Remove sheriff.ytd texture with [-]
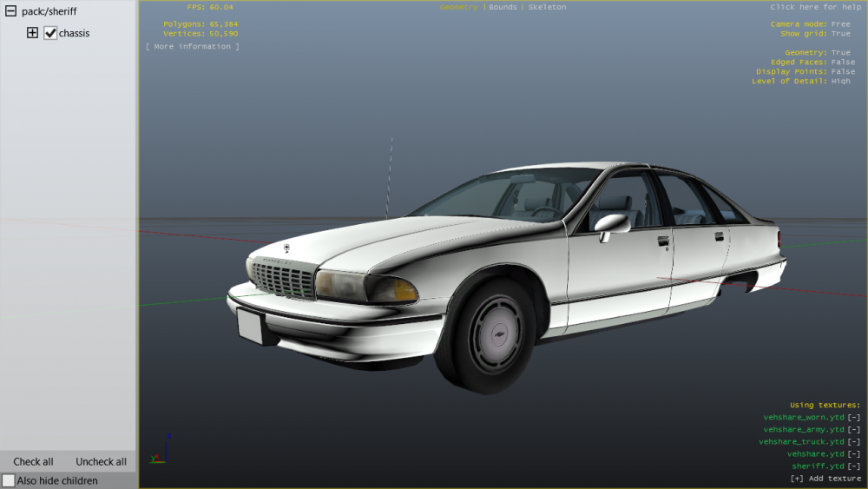The width and height of the screenshot is (868, 489). click(x=854, y=466)
